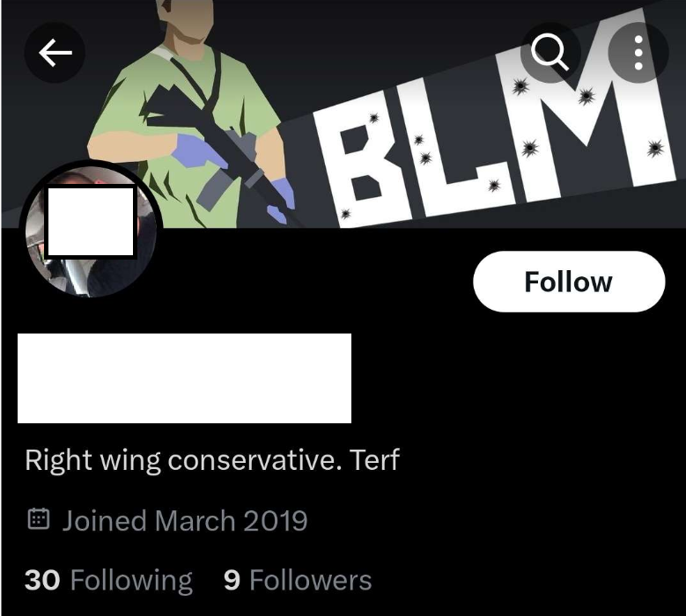Open the 9 Followers list
This screenshot has width=686, height=616.
pyautogui.click(x=298, y=581)
